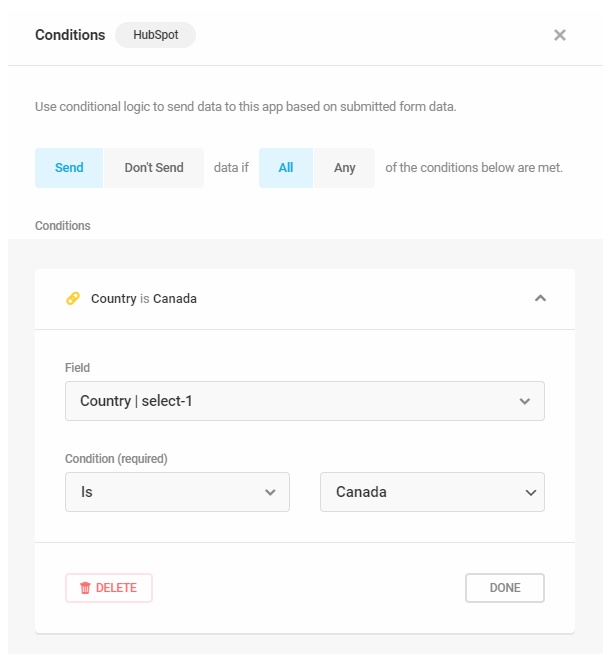Select the Send option

pos(69,168)
